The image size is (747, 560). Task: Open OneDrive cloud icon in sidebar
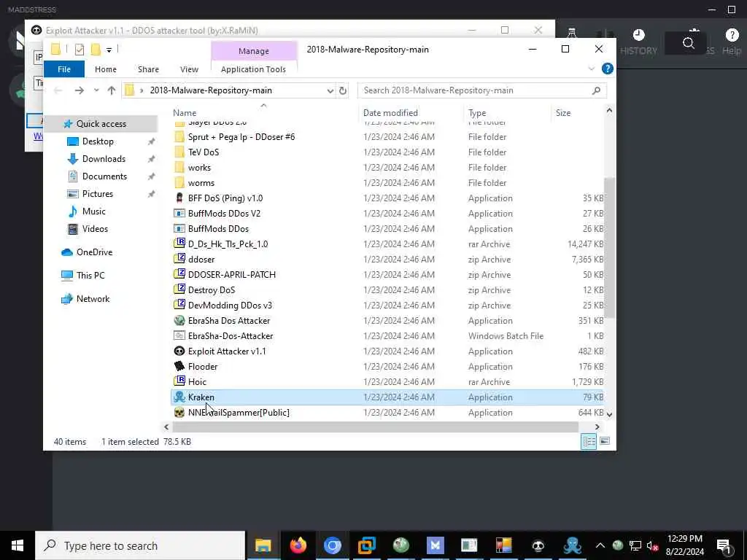click(x=66, y=252)
